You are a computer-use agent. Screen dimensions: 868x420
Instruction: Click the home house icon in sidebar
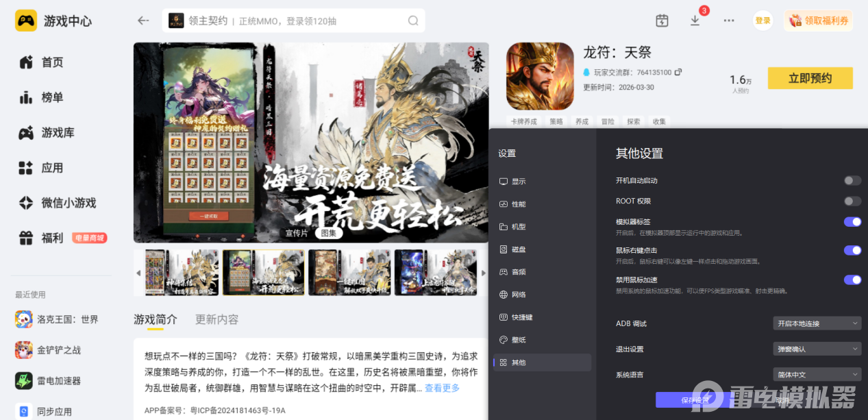26,62
